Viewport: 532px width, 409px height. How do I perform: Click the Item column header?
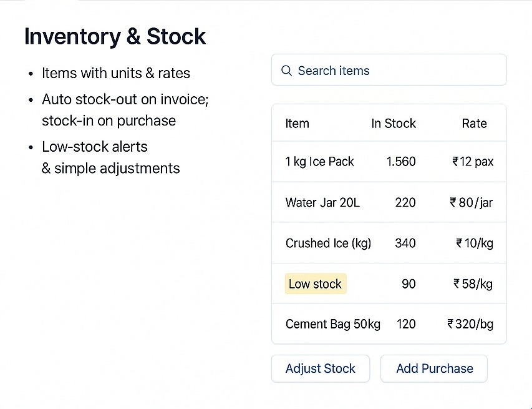pos(297,123)
